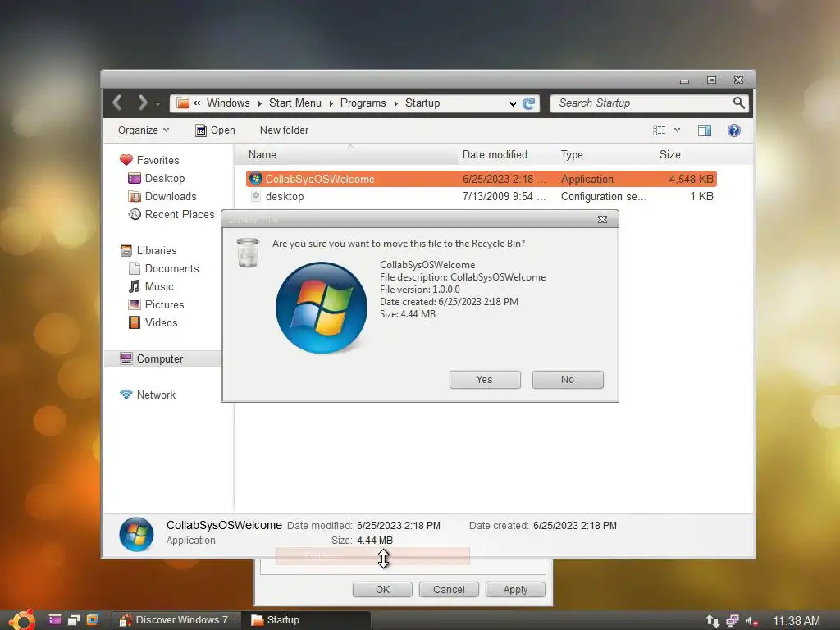Open Desktop under Favorites

click(157, 178)
